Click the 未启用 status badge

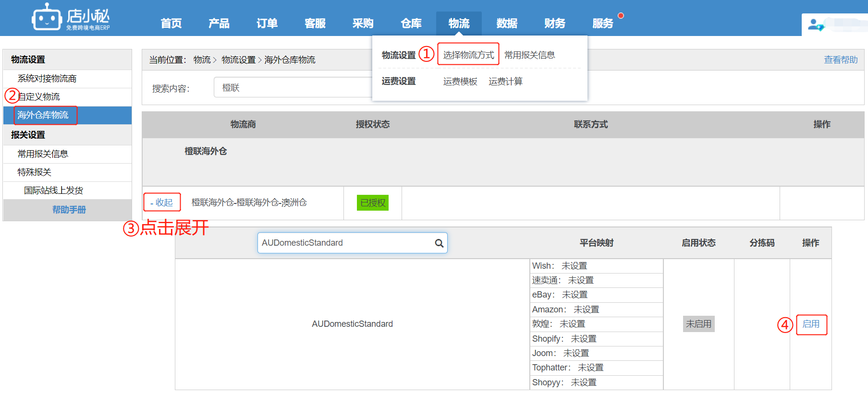pos(699,324)
